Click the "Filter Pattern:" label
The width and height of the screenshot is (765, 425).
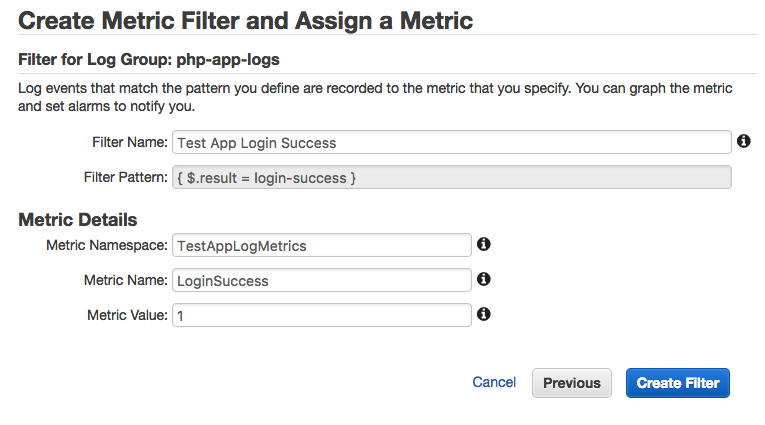[x=126, y=177]
